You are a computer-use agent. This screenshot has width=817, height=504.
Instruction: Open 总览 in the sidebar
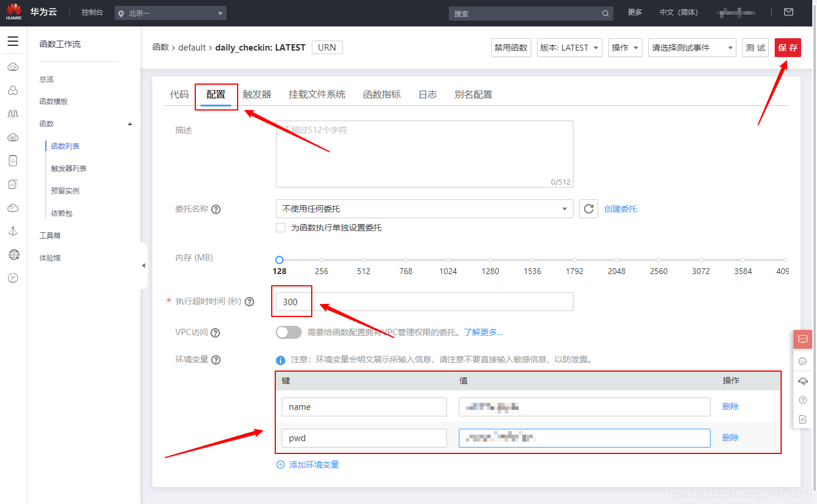46,79
